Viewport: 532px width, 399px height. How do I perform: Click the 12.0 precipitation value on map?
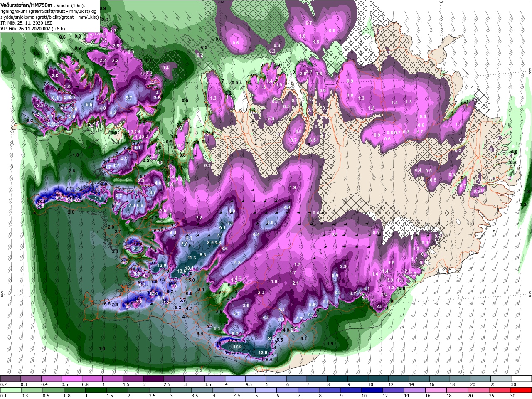(x=162, y=265)
